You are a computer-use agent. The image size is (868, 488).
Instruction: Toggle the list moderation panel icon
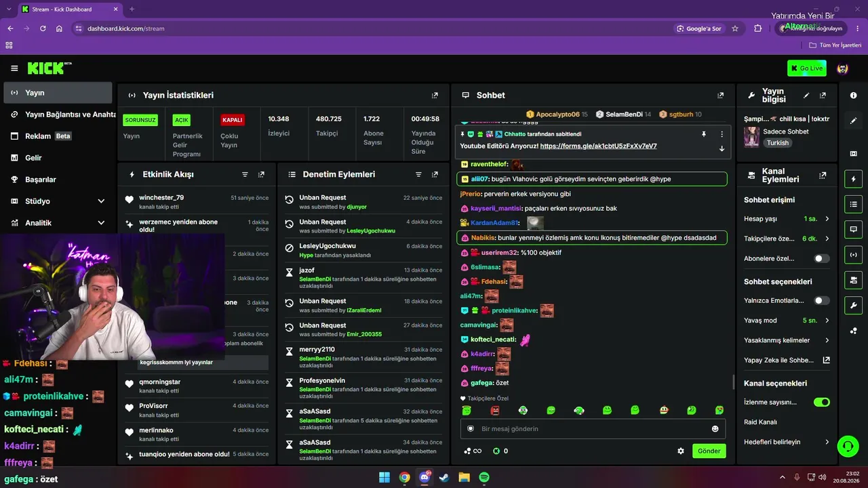[853, 204]
